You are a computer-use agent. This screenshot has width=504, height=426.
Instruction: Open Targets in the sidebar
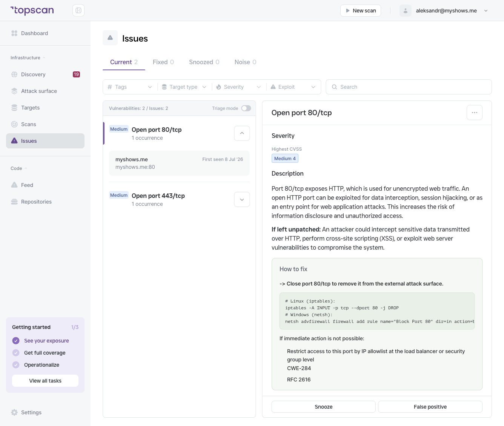pos(45,108)
